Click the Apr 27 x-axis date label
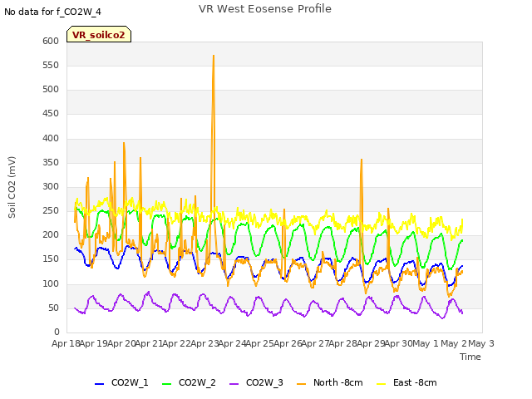The width and height of the screenshot is (532, 399). coord(315,343)
